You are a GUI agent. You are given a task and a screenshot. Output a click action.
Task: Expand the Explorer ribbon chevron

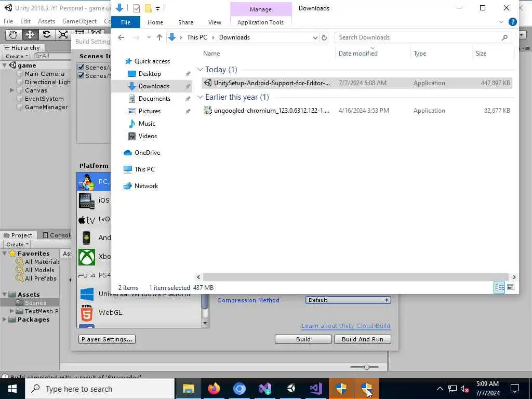(x=501, y=22)
